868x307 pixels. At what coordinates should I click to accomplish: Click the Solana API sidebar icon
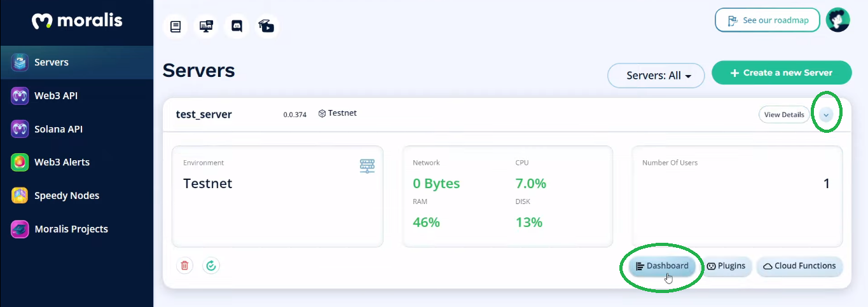pos(20,129)
